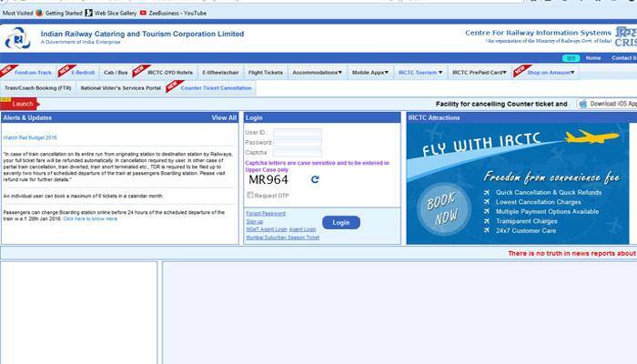The image size is (637, 364).
Task: Open the Web Slice Gallery bookmark
Action: click(x=111, y=13)
